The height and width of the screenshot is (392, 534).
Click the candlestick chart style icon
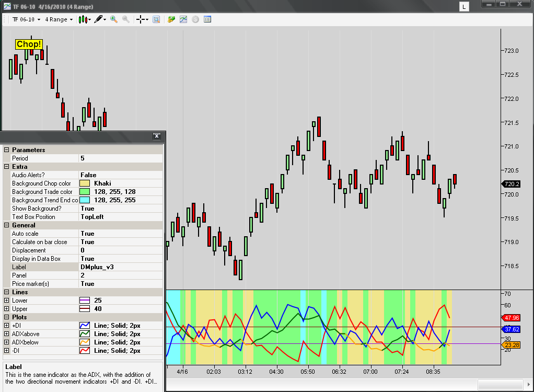(x=84, y=19)
